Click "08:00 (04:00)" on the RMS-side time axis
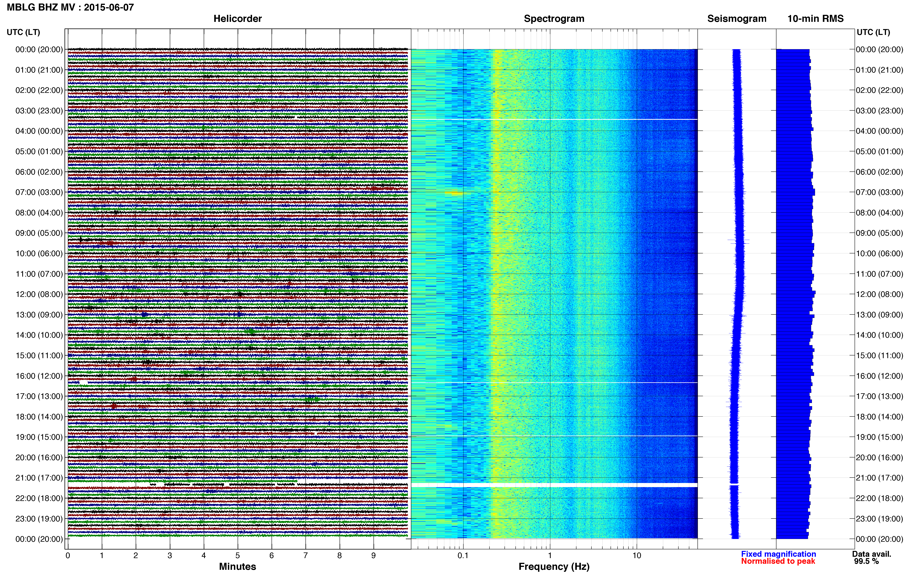Image resolution: width=924 pixels, height=578 pixels. click(880, 213)
